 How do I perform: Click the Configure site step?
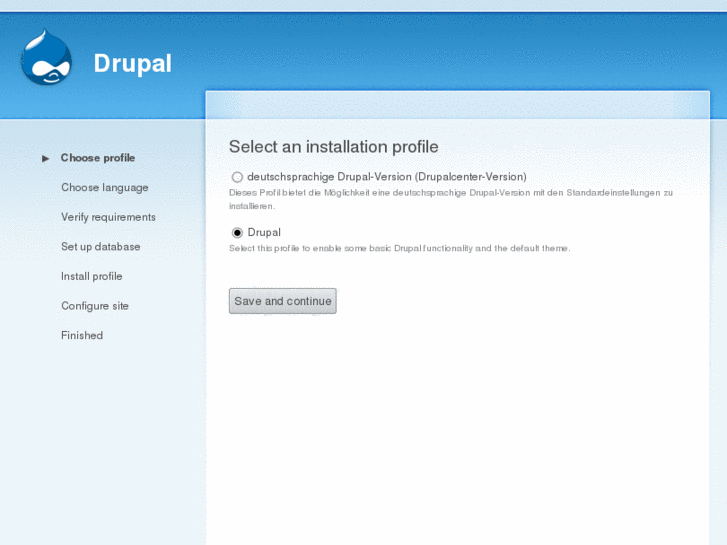point(95,306)
